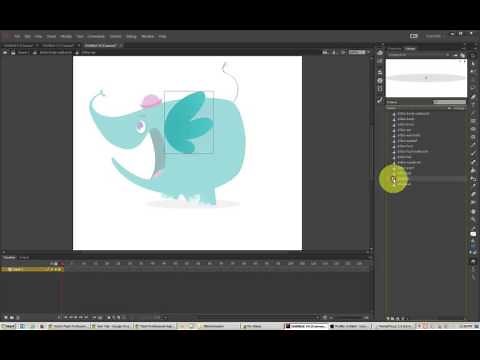This screenshot has height=360, width=480.
Task: Select the Pen tool
Action: coord(473,97)
